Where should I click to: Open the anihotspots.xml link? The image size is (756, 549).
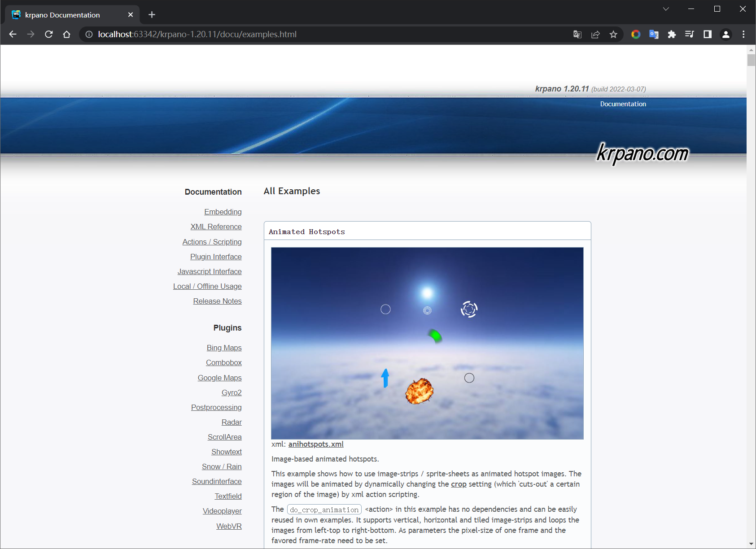(315, 444)
